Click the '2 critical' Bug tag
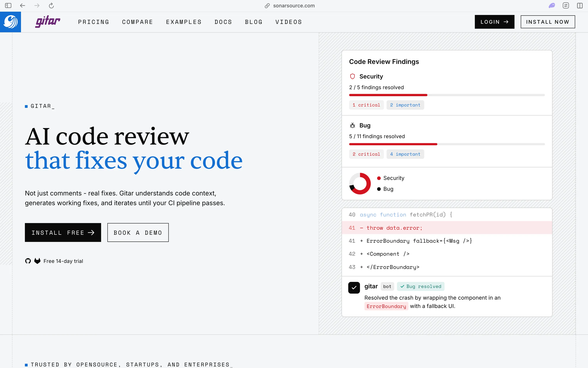The width and height of the screenshot is (588, 368). tap(366, 154)
